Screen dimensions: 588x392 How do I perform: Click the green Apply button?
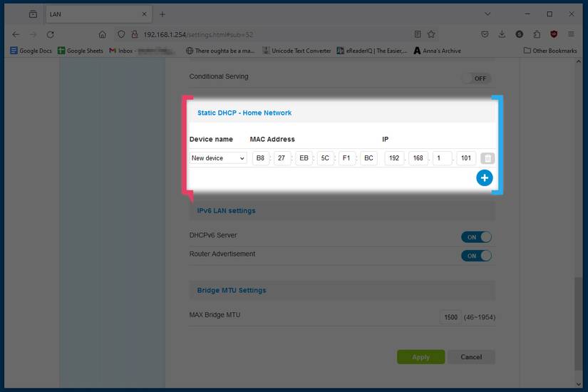(x=421, y=357)
